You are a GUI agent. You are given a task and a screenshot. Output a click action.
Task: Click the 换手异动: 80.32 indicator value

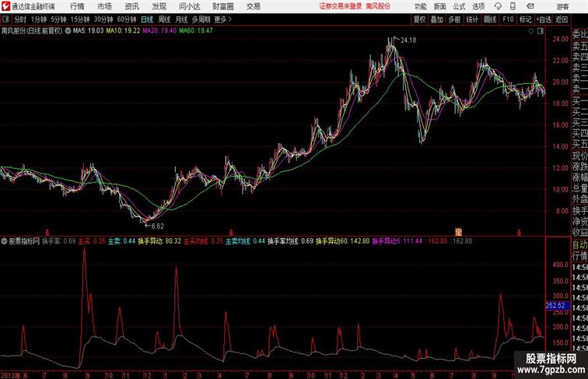(x=159, y=241)
